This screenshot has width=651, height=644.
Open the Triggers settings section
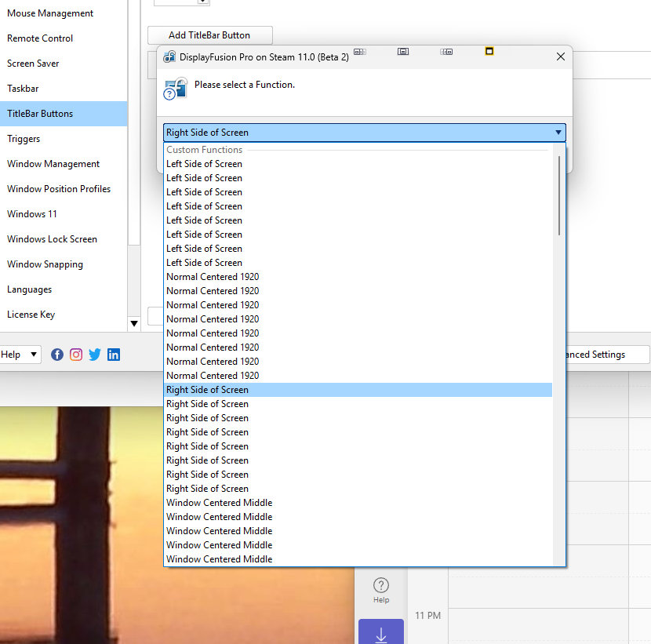tap(24, 139)
